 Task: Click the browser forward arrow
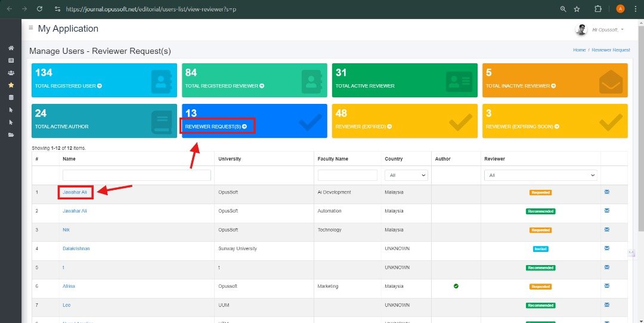(24, 8)
